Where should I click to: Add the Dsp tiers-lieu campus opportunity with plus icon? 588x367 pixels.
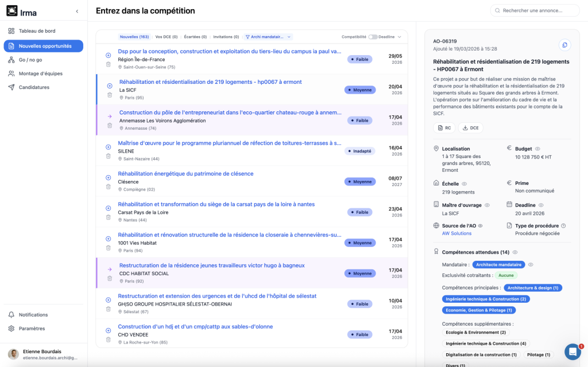(109, 55)
